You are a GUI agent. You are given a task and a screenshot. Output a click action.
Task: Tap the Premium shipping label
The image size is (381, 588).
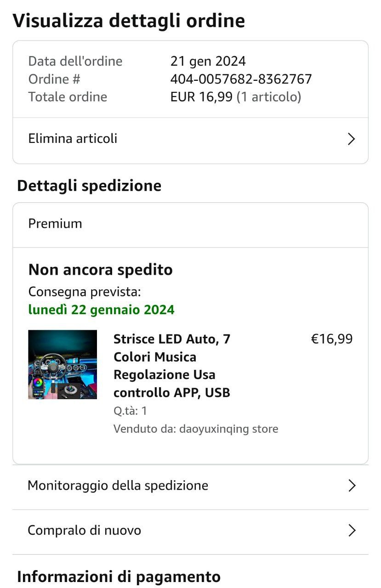pos(55,224)
